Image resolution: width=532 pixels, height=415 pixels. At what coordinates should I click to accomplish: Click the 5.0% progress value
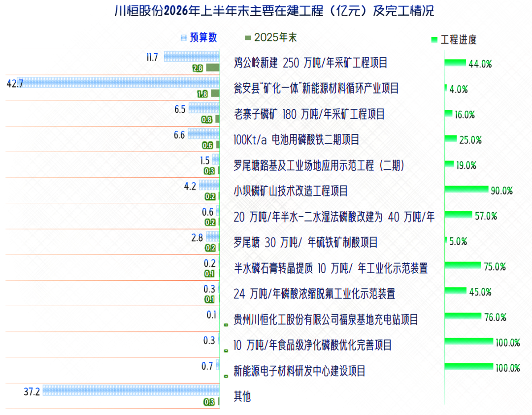(459, 241)
